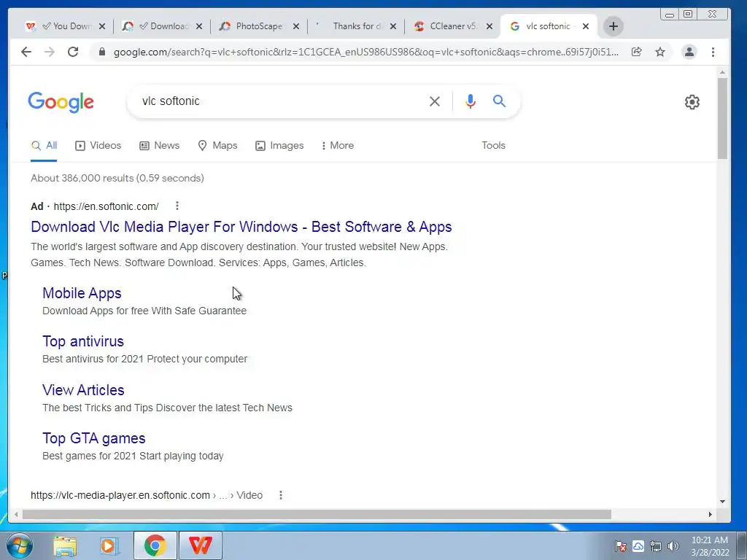
Task: Open options for vlc-media-player result
Action: [x=281, y=495]
